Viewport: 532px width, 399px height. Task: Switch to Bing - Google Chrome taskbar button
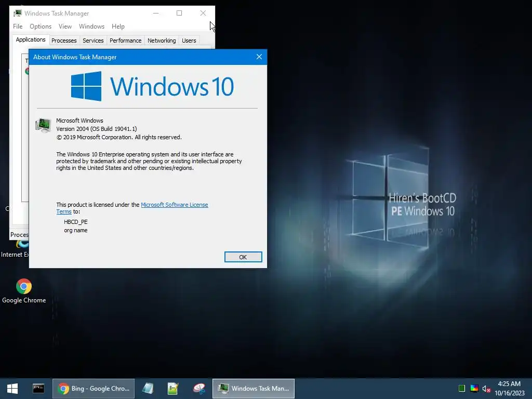(94, 389)
